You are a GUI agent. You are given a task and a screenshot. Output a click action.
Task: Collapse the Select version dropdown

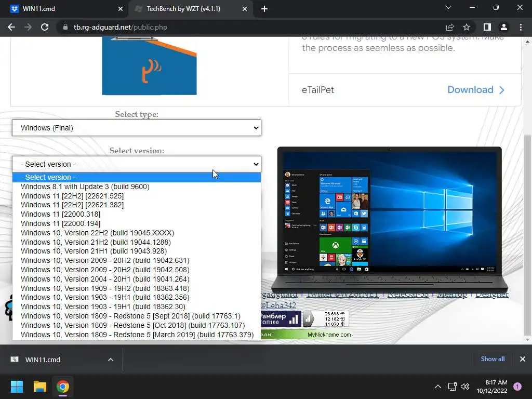[137, 164]
